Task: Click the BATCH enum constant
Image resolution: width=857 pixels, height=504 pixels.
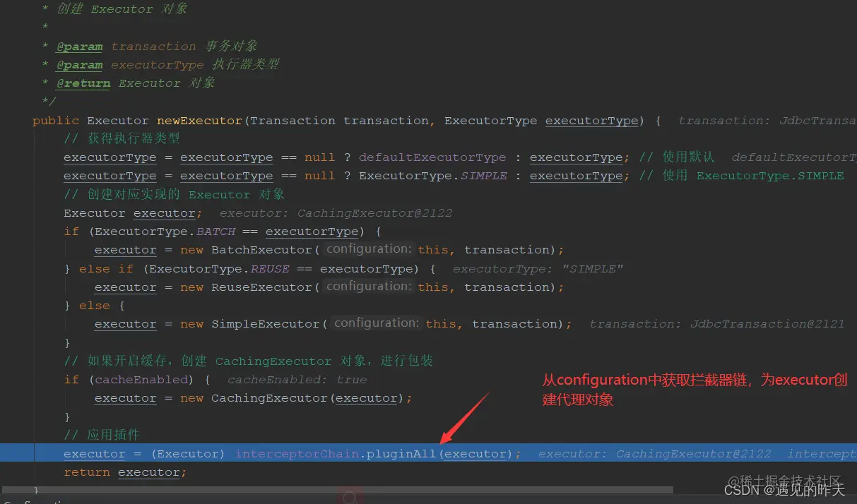Action: (215, 232)
